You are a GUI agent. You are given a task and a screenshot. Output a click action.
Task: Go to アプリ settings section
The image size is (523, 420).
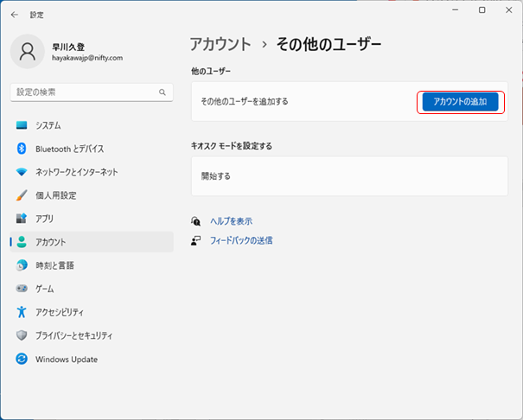click(x=44, y=219)
